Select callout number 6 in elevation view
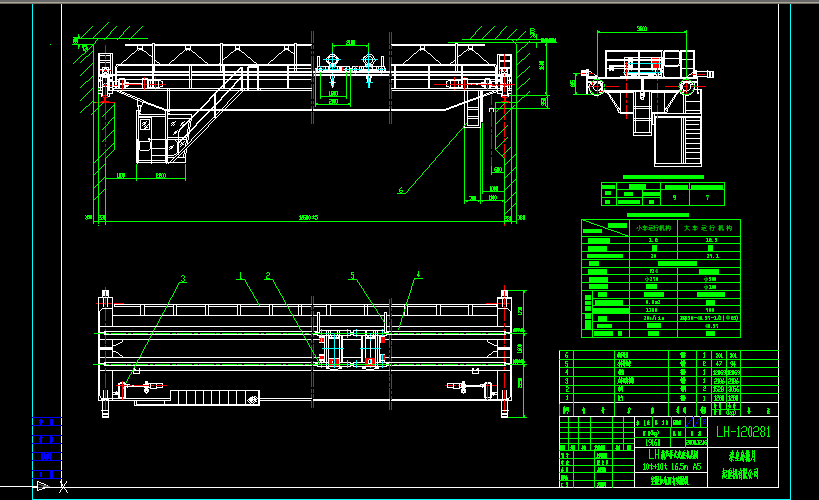Image resolution: width=819 pixels, height=500 pixels. tap(401, 189)
